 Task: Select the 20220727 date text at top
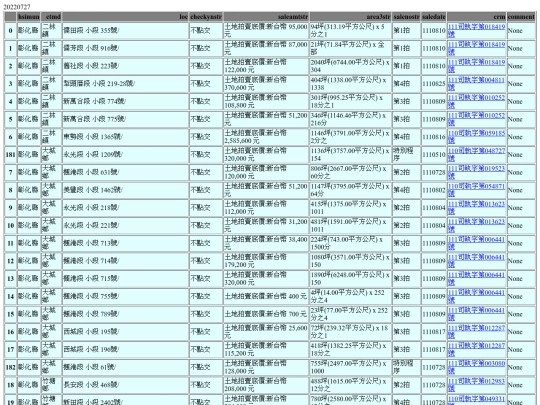17,7
